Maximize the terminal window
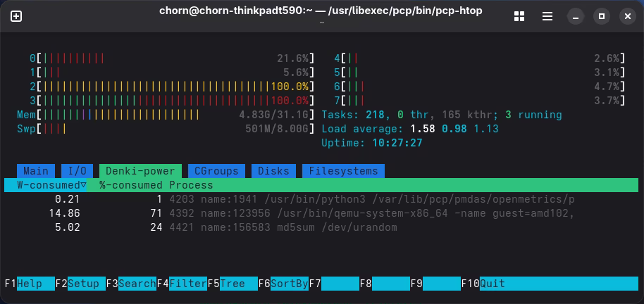Image resolution: width=644 pixels, height=304 pixels. point(601,16)
